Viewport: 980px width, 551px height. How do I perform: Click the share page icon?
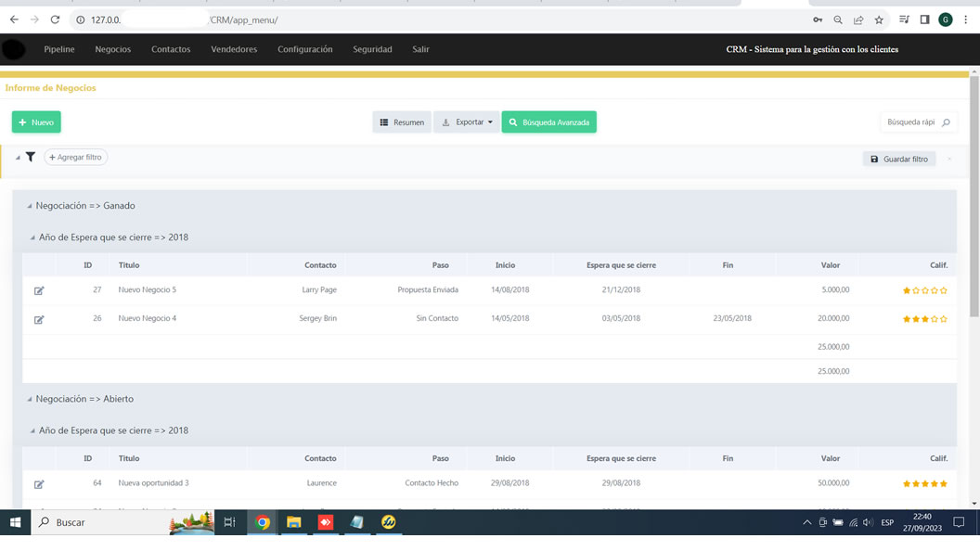(x=858, y=20)
